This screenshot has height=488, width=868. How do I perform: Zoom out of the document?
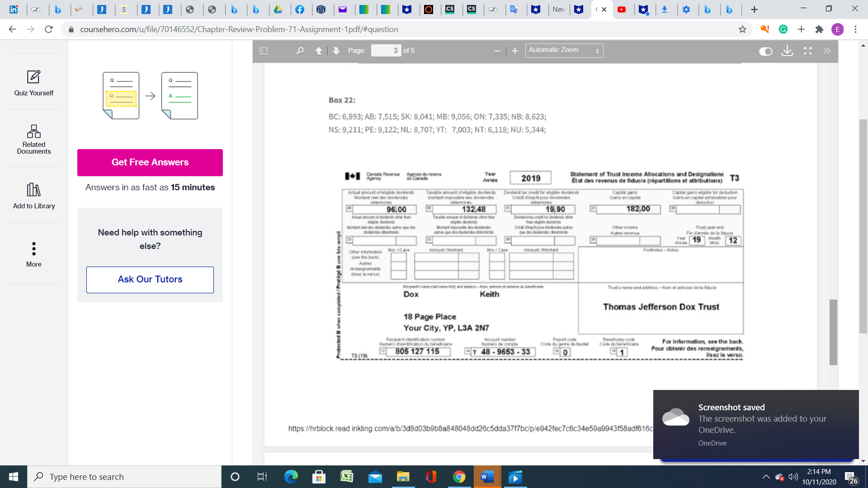497,51
